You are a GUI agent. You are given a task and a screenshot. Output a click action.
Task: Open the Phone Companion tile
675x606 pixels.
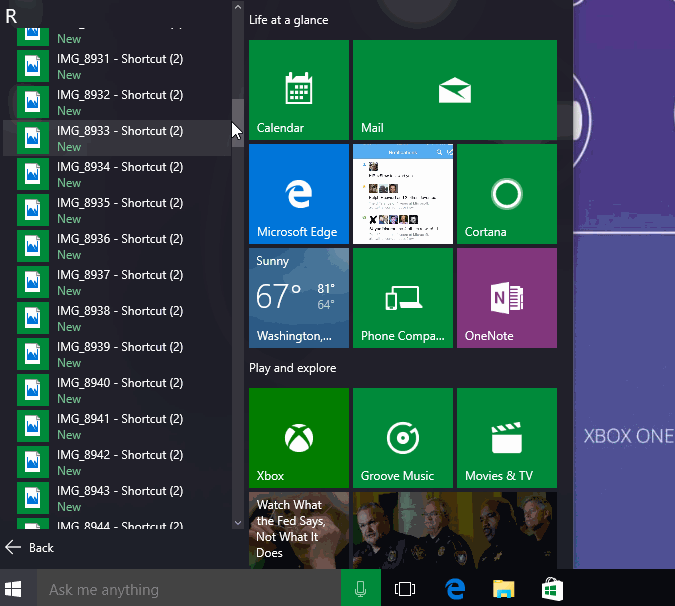pyautogui.click(x=403, y=298)
